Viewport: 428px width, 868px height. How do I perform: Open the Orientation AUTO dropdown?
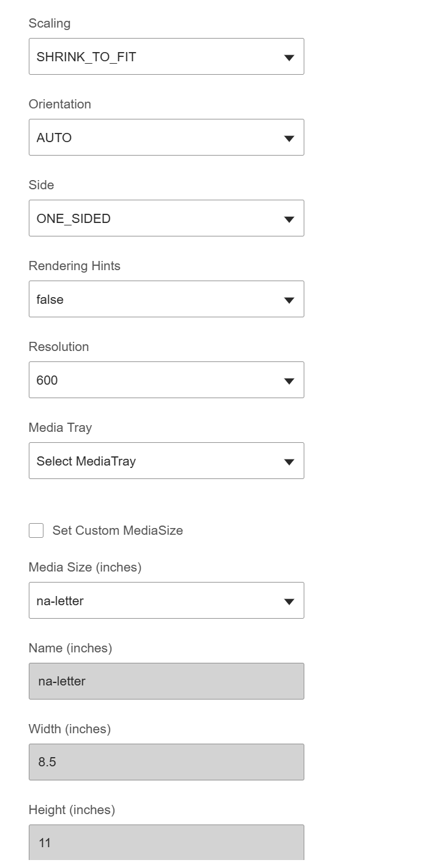tap(153, 138)
